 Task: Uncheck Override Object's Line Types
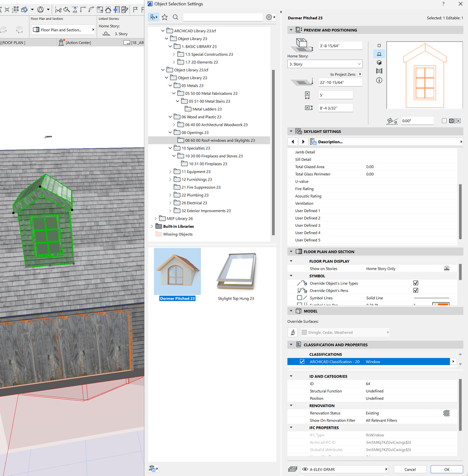[x=416, y=283]
